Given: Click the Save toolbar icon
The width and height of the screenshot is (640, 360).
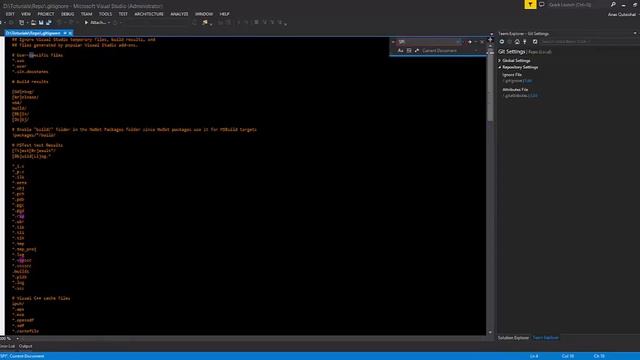Looking at the screenshot, I should point(41,22).
